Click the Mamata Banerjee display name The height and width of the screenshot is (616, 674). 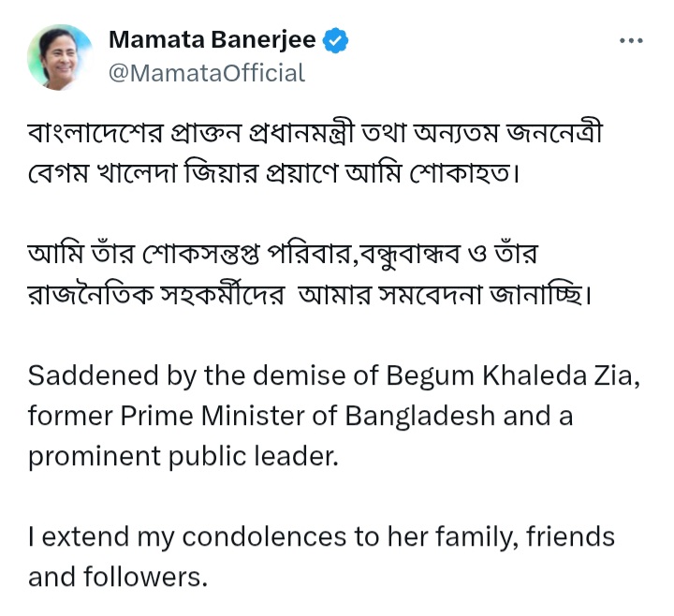pyautogui.click(x=212, y=40)
